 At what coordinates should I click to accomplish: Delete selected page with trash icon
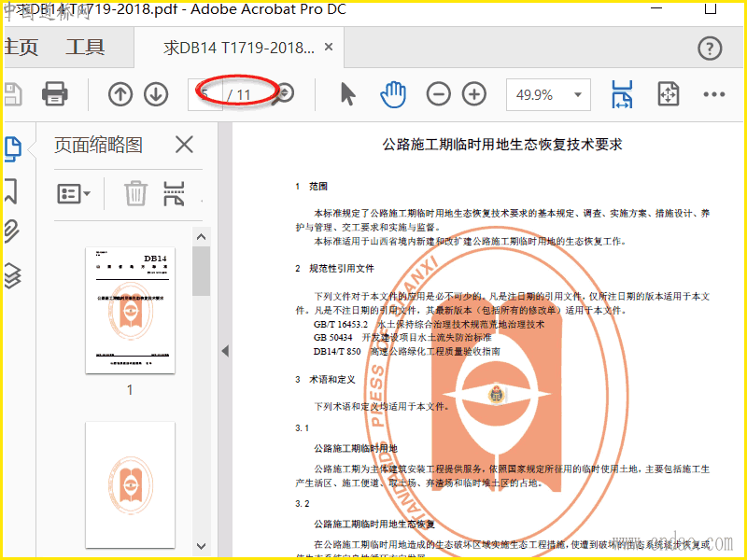pyautogui.click(x=135, y=193)
